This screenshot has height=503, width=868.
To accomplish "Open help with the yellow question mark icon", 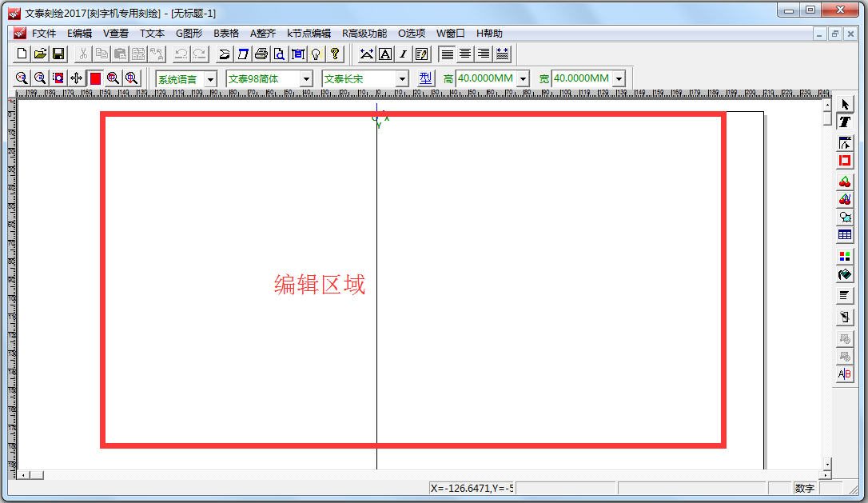I will pyautogui.click(x=334, y=54).
